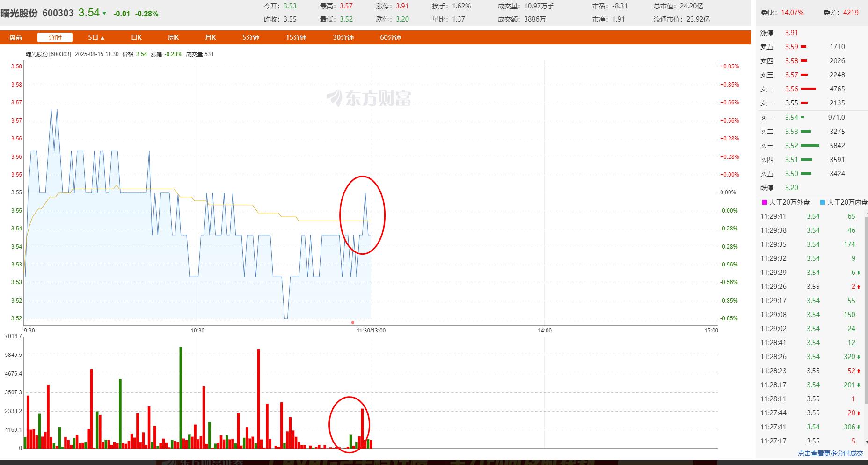Click the 成交额 value 3886万
Image resolution: width=868 pixels, height=465 pixels.
[x=535, y=19]
